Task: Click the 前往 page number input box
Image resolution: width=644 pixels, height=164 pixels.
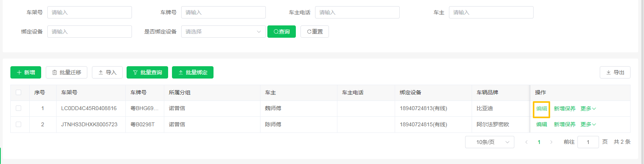Action: 588,142
